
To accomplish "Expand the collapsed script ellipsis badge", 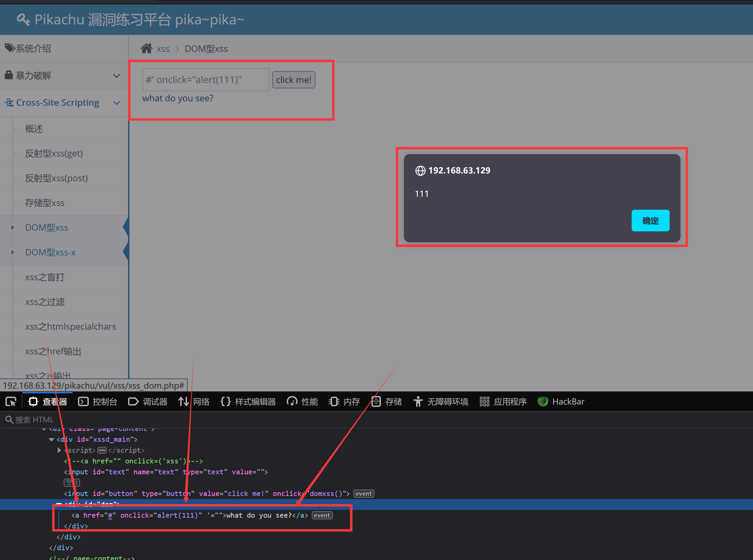I will pos(102,450).
